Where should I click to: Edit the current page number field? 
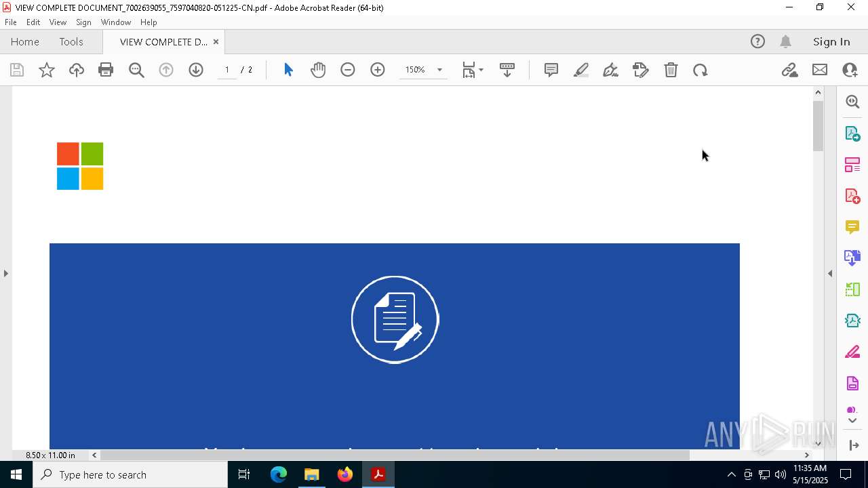(x=227, y=70)
